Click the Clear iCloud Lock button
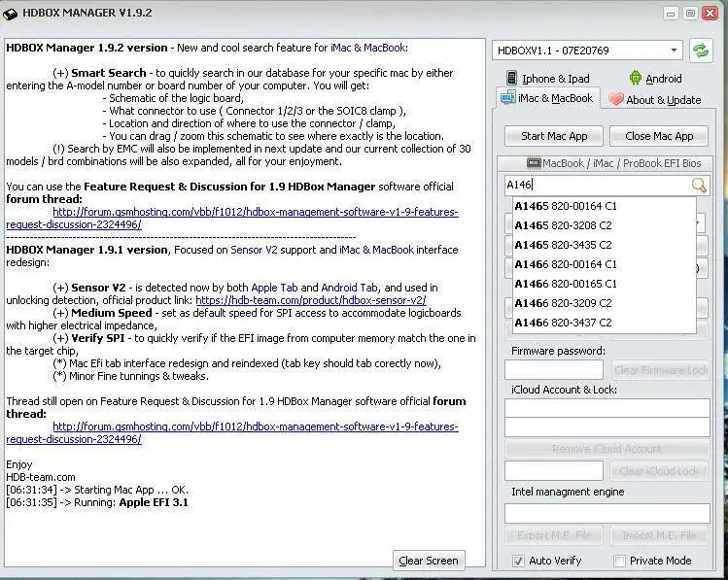 (659, 471)
